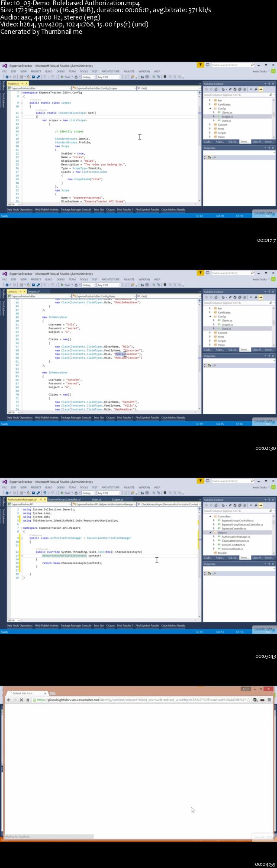Screen dimensions: 277x868
Task: Open the Any CPU platform dropdown in 00:01:17 frame
Action: (x=109, y=77)
